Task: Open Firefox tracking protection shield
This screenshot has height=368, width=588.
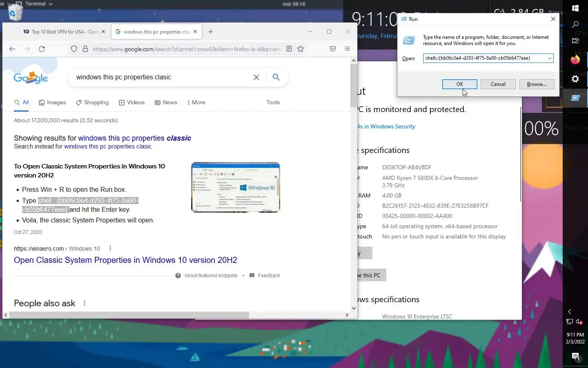Action: (74, 49)
